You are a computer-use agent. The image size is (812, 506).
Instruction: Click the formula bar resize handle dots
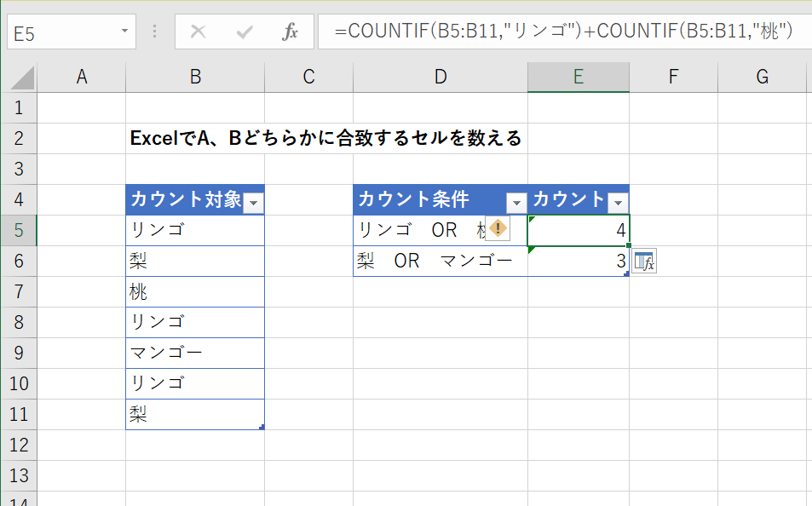click(x=154, y=32)
